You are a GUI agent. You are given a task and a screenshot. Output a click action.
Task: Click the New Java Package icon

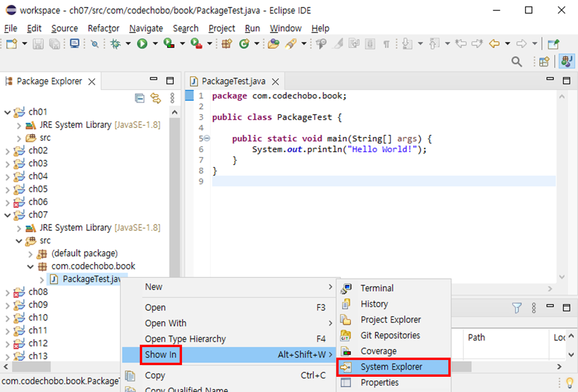(x=227, y=44)
